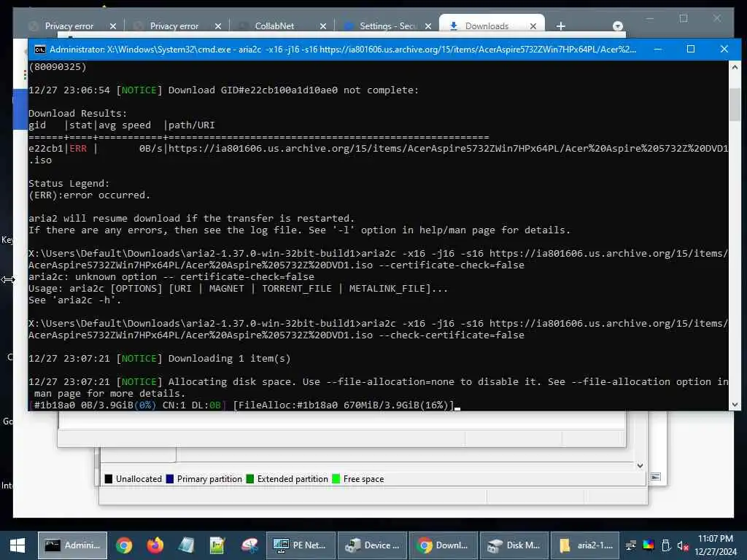Close the CollabNet tab
Viewport: 747px width, 560px height.
[323, 26]
